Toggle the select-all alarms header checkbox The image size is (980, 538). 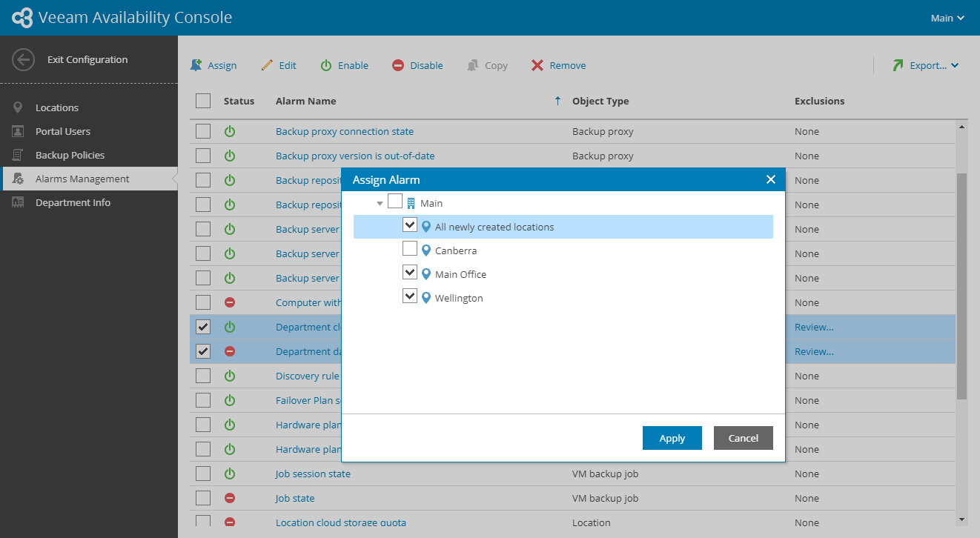pyautogui.click(x=203, y=101)
